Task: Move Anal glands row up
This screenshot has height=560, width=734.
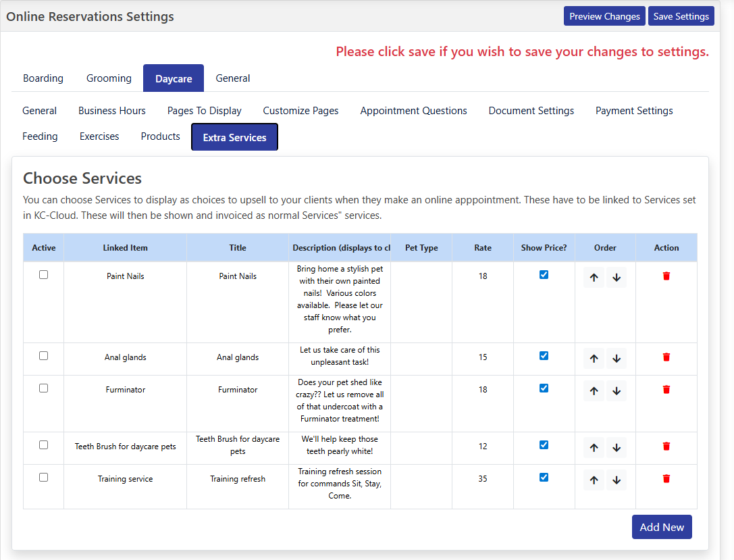Action: point(594,358)
